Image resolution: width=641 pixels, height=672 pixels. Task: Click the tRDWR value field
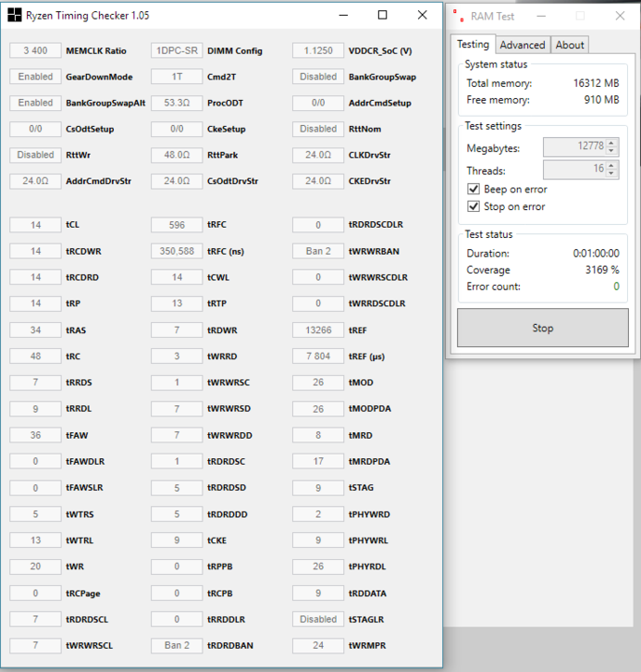(177, 329)
